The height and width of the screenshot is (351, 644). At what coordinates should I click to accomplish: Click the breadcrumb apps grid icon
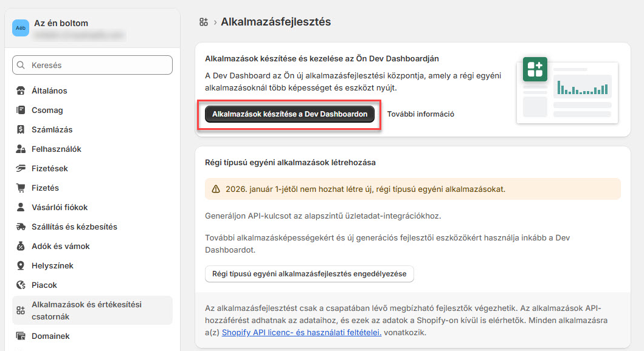(x=204, y=22)
